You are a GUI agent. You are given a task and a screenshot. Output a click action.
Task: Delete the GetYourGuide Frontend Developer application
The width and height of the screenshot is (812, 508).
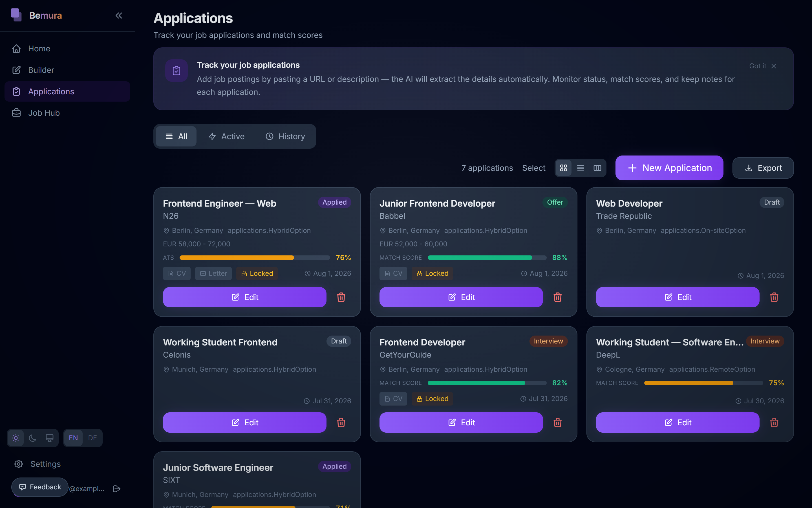click(557, 423)
